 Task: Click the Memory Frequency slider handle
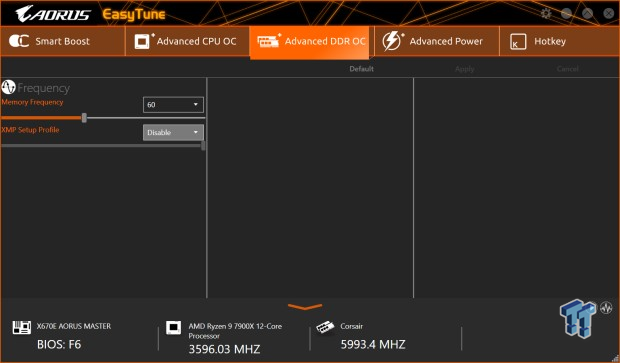(84, 118)
